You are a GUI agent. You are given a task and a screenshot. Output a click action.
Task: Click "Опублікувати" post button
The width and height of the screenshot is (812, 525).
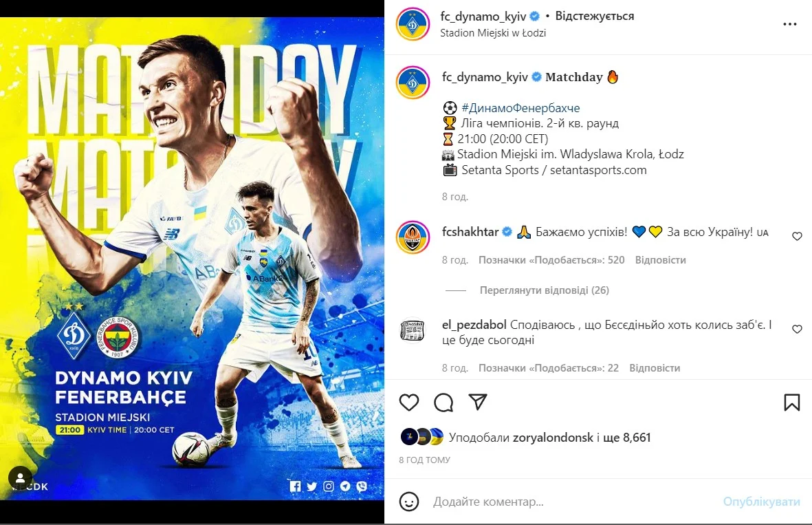pyautogui.click(x=761, y=502)
